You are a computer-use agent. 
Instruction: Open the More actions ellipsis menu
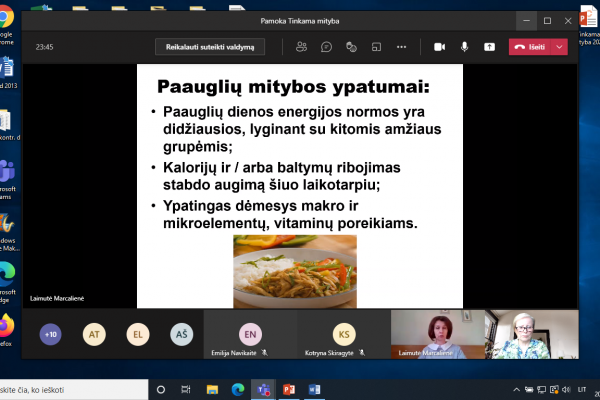pyautogui.click(x=401, y=47)
